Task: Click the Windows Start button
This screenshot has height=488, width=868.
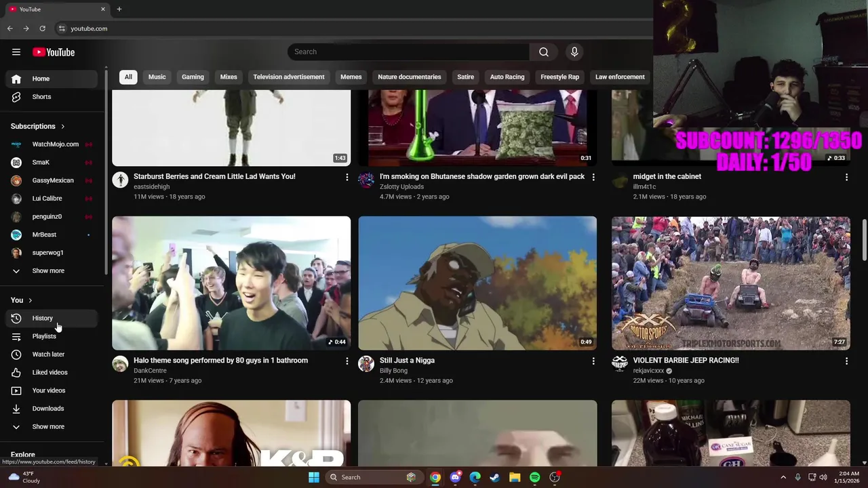Action: point(313,477)
